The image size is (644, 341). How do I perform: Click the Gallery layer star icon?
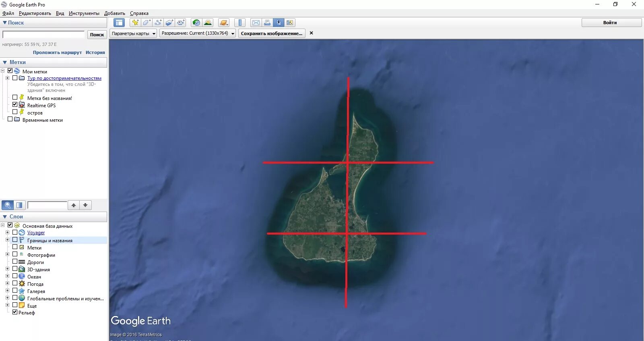pos(22,291)
